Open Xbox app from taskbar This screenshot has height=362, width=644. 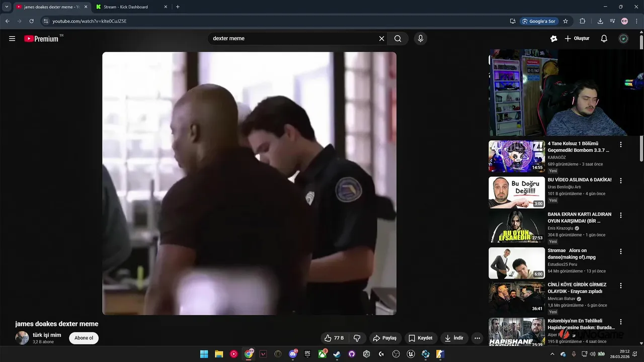point(322,354)
